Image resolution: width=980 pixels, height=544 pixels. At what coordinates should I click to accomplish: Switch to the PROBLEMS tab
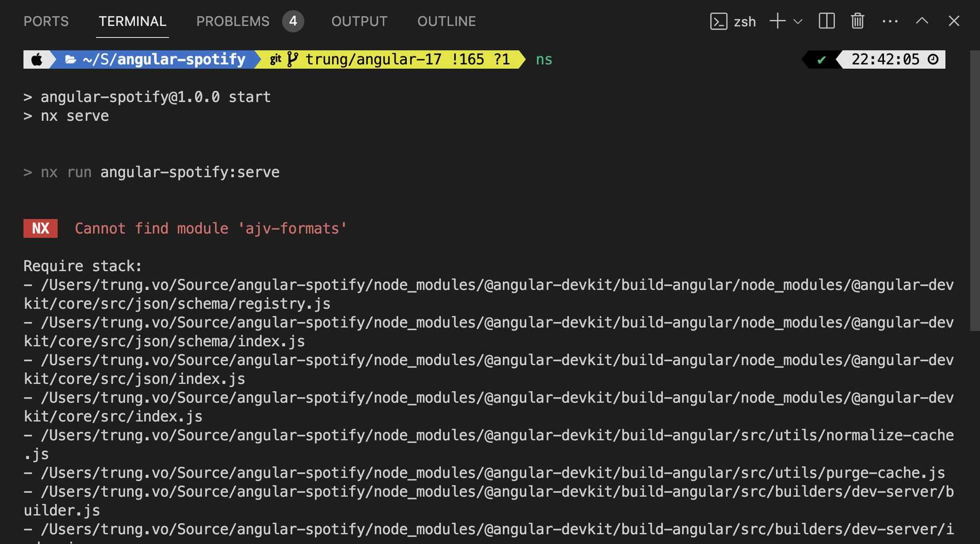233,21
